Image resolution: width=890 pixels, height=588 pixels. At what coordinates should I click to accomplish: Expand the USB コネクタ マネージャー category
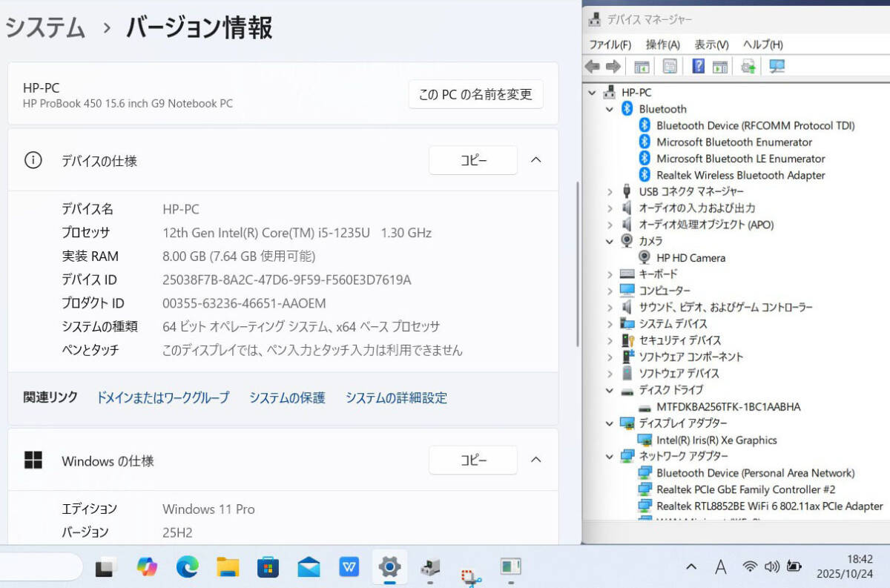(610, 192)
